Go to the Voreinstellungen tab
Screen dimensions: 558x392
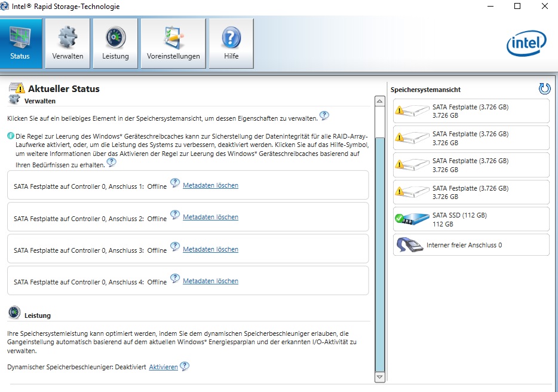point(173,44)
